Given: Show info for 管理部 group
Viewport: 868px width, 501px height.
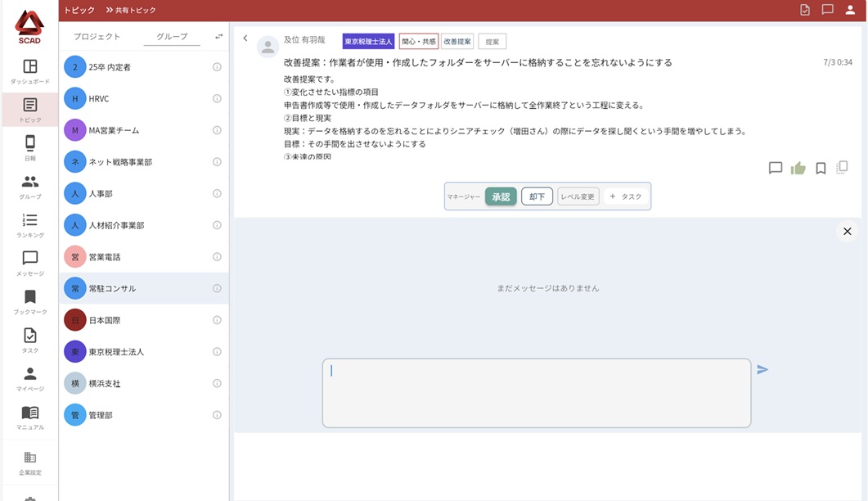Looking at the screenshot, I should point(217,415).
